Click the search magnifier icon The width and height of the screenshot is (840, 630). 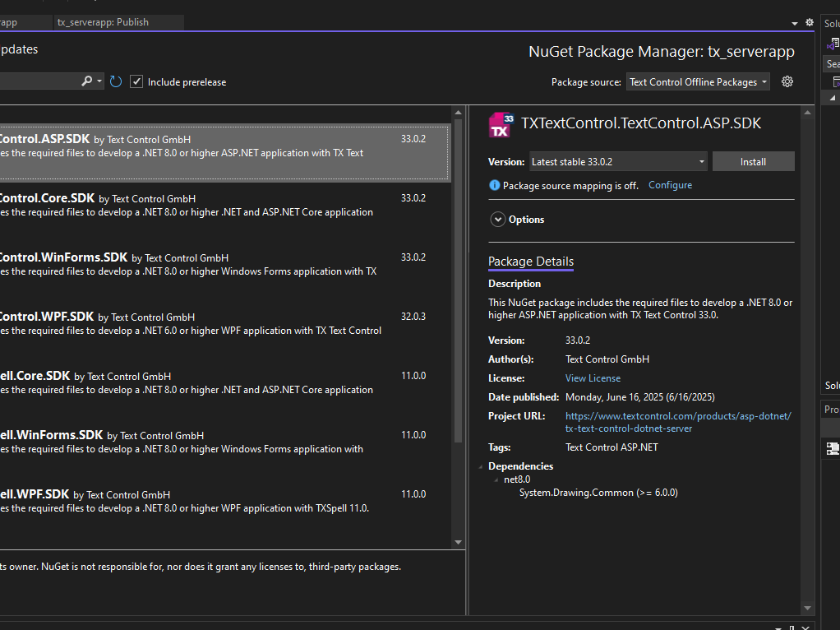(x=86, y=81)
